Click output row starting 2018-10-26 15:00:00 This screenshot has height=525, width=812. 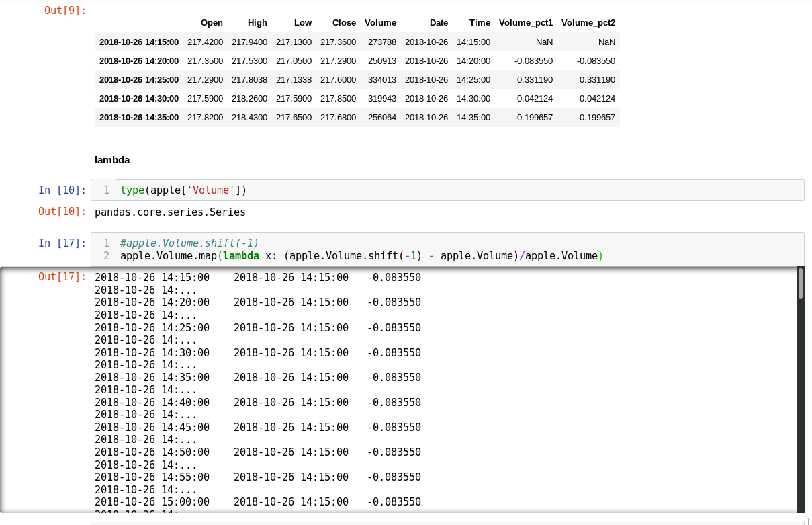point(258,502)
